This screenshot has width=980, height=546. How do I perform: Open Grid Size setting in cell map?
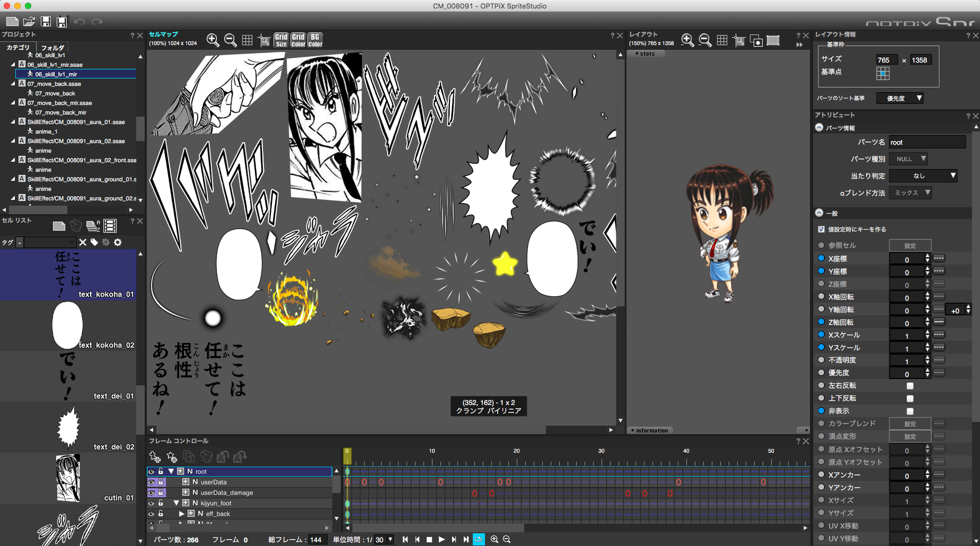[282, 40]
